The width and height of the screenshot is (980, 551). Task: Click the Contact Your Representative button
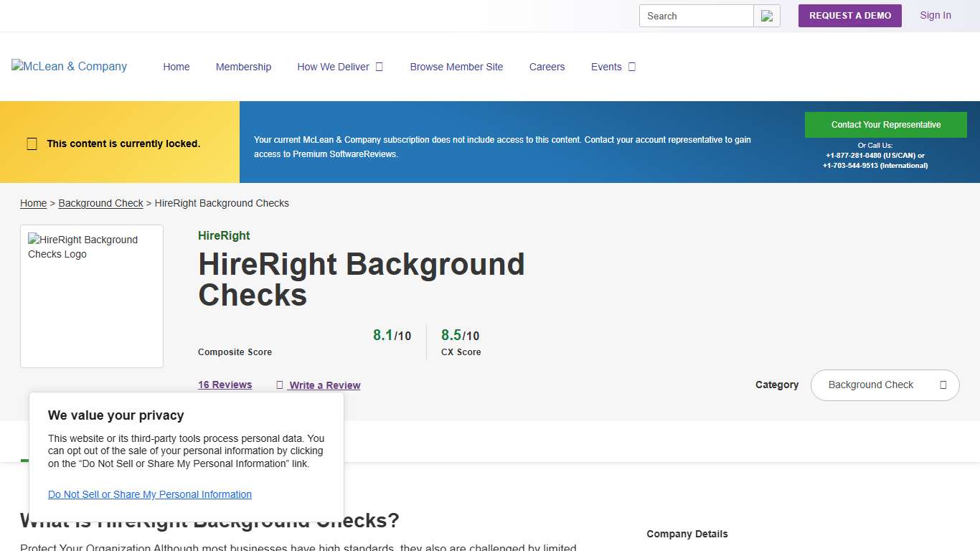coord(886,124)
